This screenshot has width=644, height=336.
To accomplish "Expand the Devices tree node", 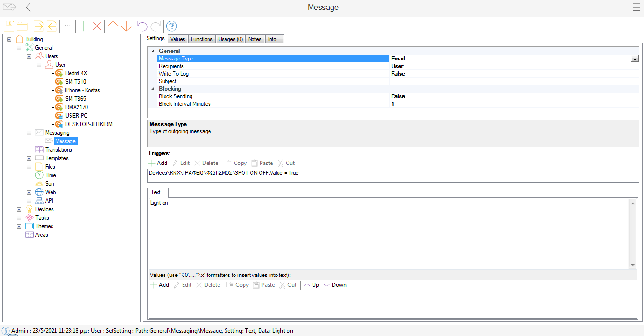I will 19,209.
